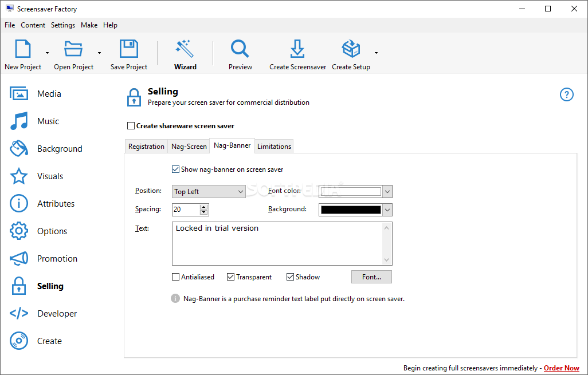Image resolution: width=588 pixels, height=375 pixels.
Task: Open the Background paint bucket icon
Action: click(19, 148)
